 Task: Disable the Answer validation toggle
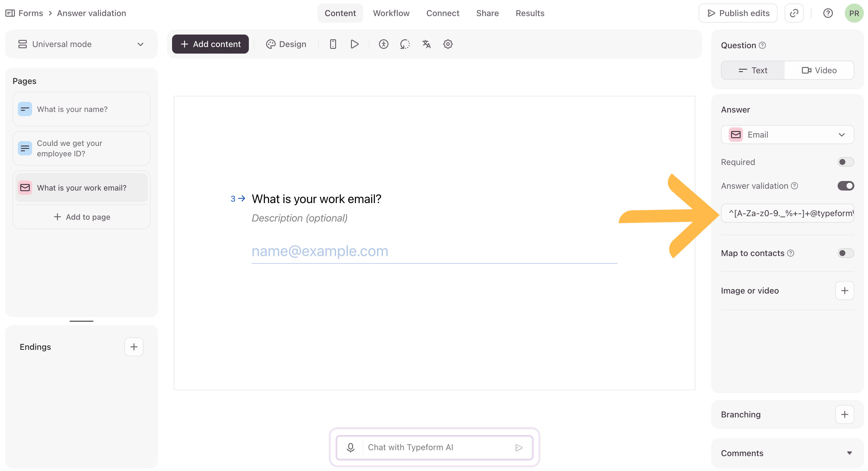point(845,186)
